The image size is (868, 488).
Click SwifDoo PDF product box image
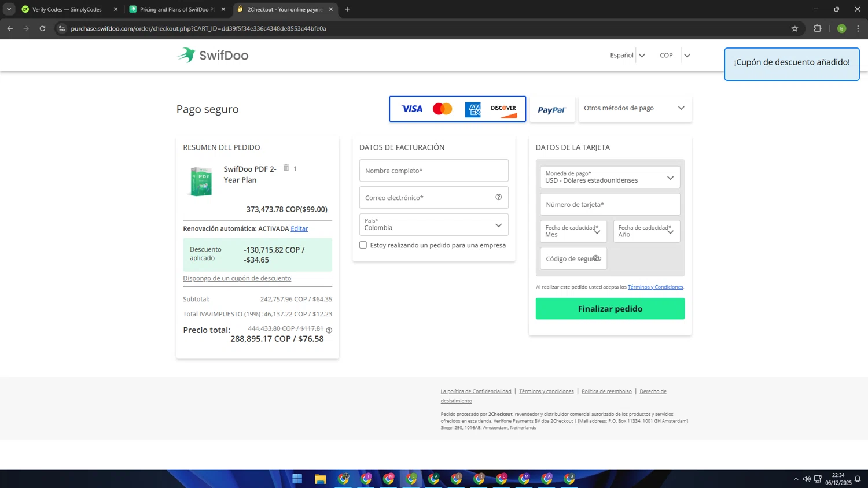point(201,181)
